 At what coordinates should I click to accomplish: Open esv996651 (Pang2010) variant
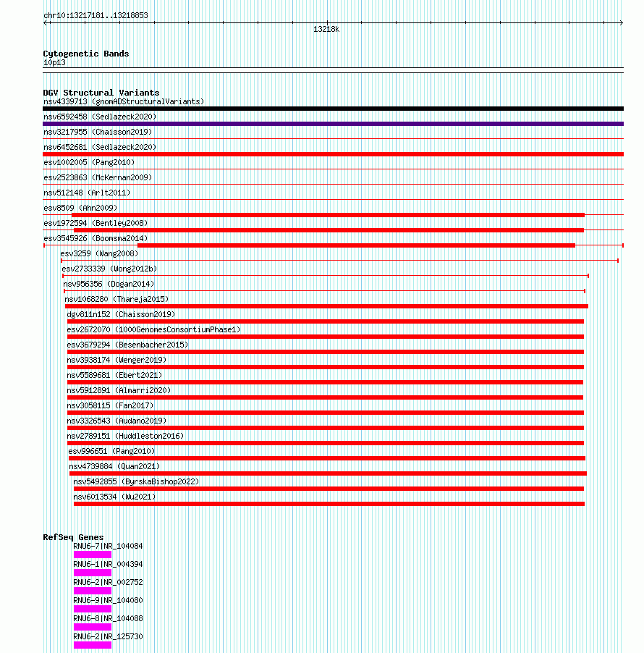click(111, 451)
